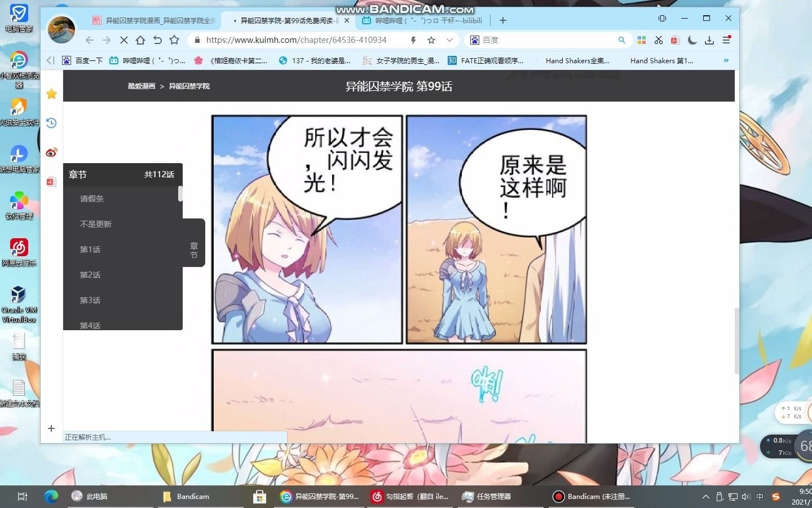Screen dimensions: 812x508
Task: Open 任务管理器 from taskbar
Action: coord(487,497)
